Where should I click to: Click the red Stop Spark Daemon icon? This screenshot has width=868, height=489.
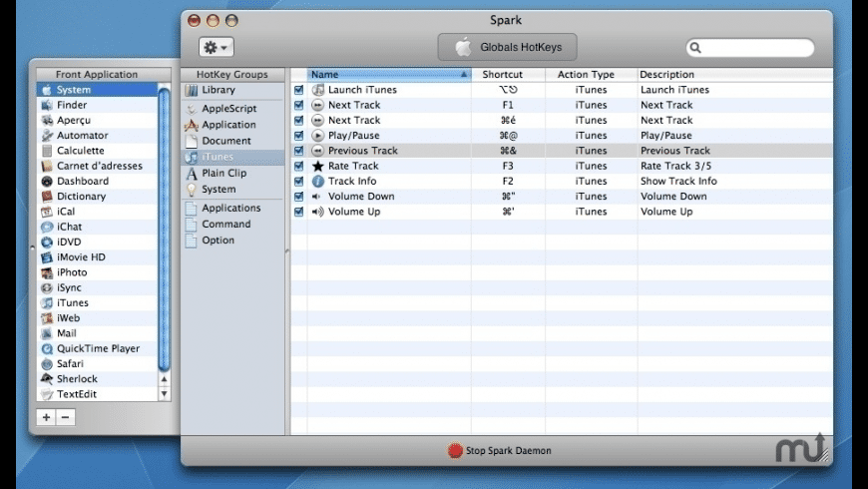(455, 451)
